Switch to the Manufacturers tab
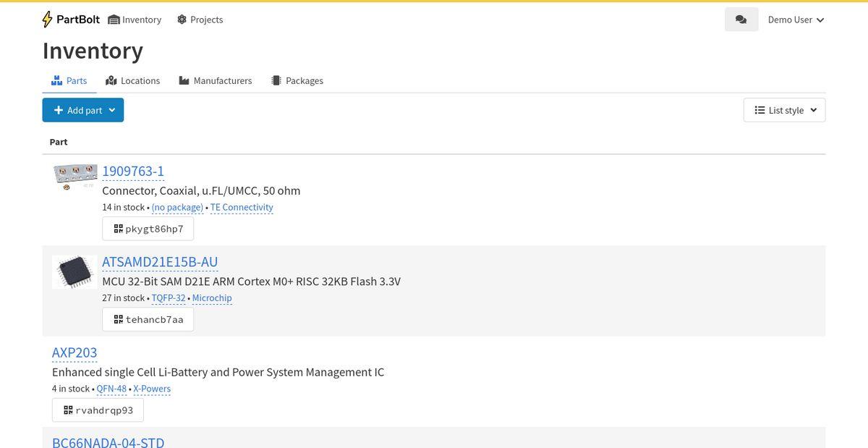Screen dimensions: 868x448 215,80
